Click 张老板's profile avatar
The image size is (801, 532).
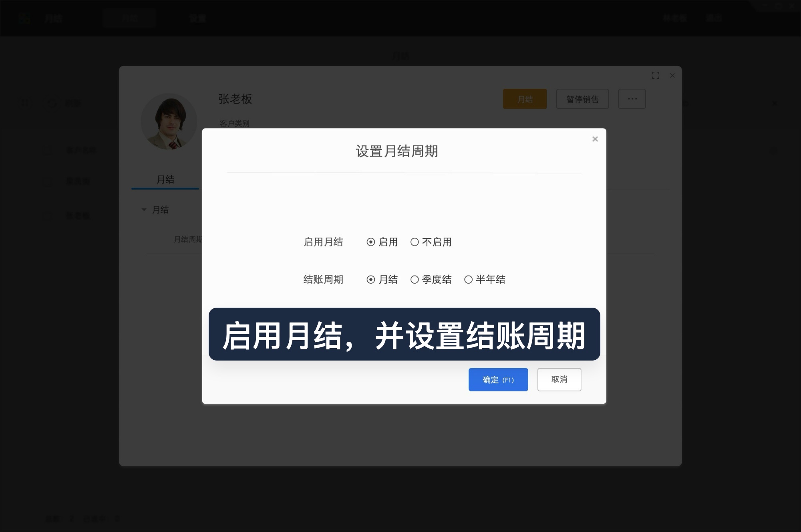169,121
